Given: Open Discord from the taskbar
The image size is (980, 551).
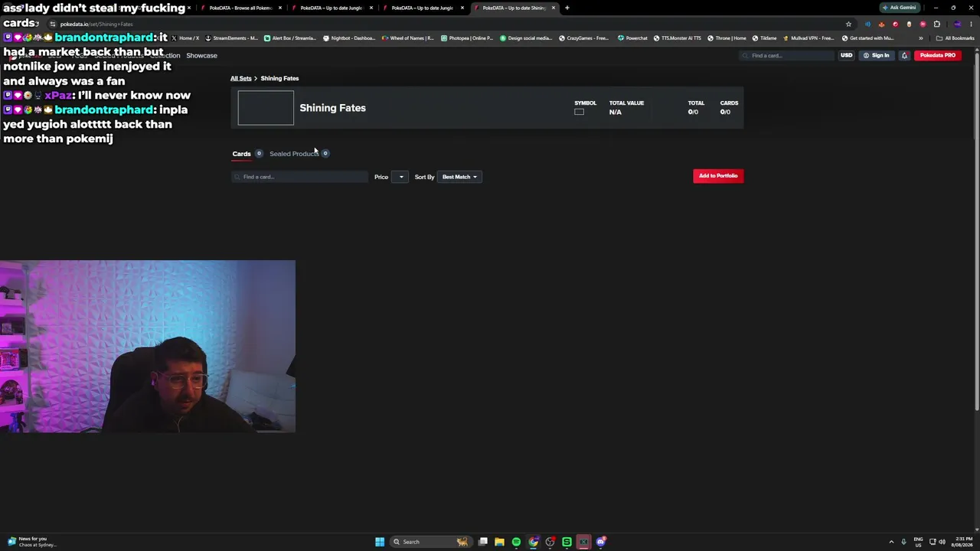Looking at the screenshot, I should 601,542.
